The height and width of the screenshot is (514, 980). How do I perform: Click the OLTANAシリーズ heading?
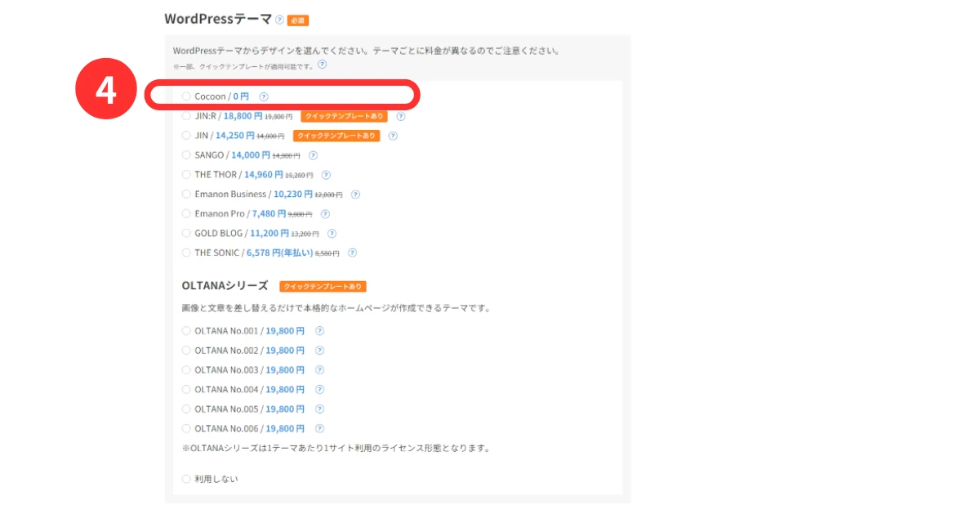(225, 286)
